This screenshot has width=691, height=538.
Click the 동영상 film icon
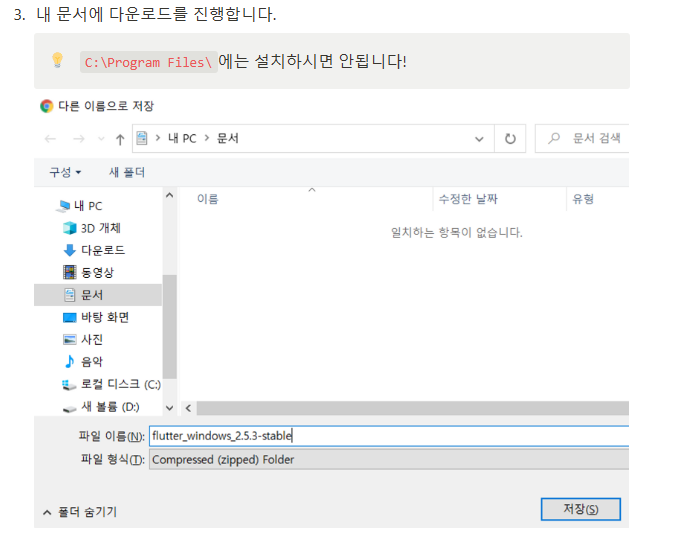pos(70,272)
